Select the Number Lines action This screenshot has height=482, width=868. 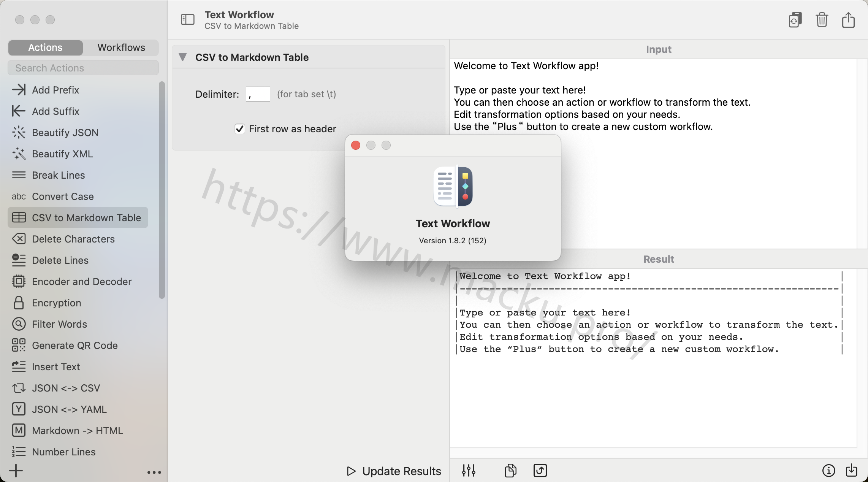[x=78, y=452]
